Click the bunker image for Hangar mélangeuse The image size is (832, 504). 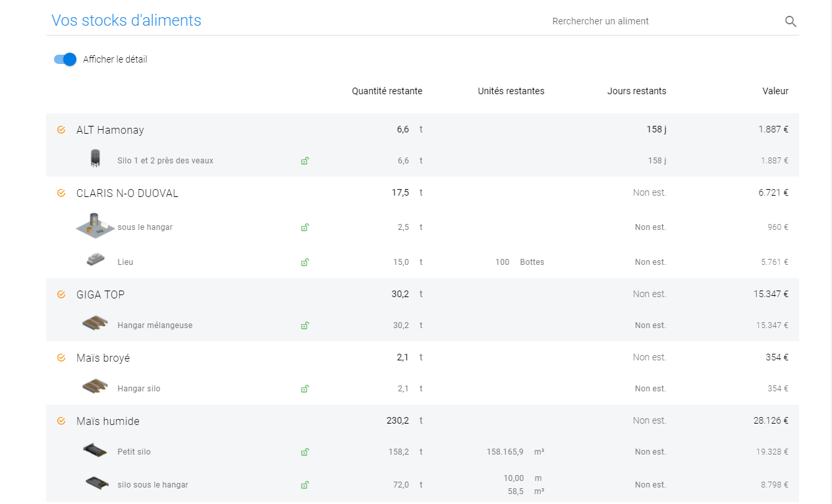point(96,323)
